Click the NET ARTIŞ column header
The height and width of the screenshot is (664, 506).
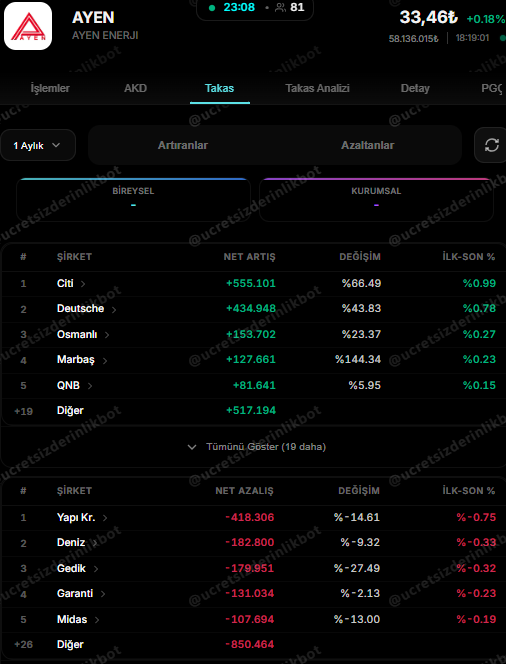coord(249,257)
